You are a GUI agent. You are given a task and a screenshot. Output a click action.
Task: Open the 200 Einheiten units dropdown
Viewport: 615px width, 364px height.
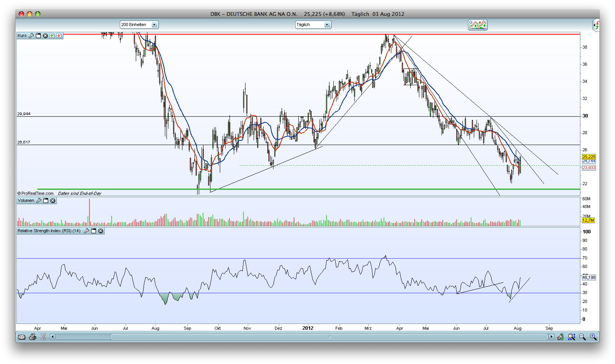[x=139, y=25]
